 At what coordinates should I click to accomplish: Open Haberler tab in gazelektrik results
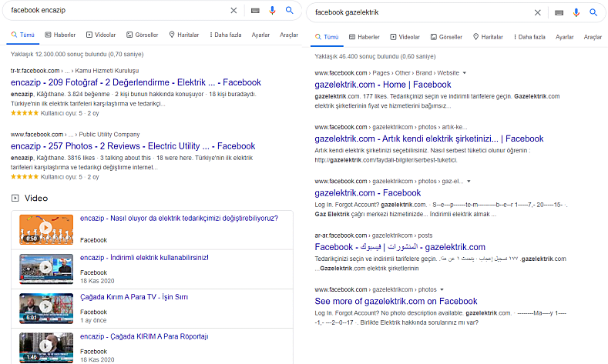click(364, 37)
